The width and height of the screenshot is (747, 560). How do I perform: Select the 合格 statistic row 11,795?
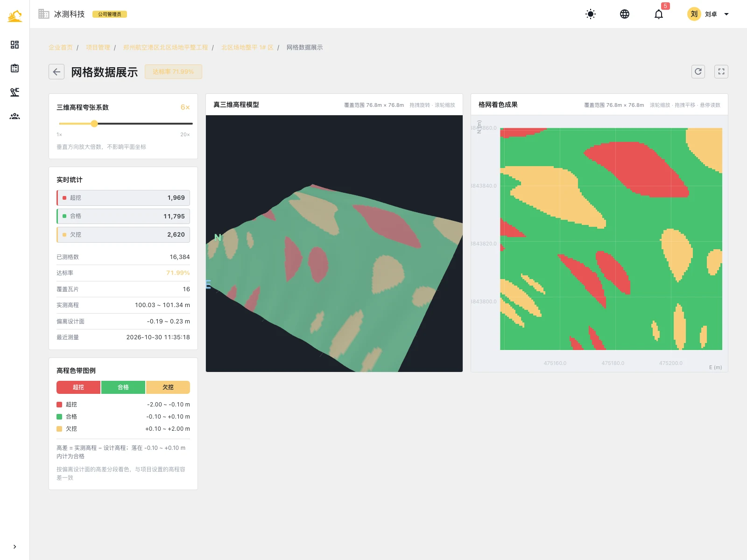click(123, 216)
